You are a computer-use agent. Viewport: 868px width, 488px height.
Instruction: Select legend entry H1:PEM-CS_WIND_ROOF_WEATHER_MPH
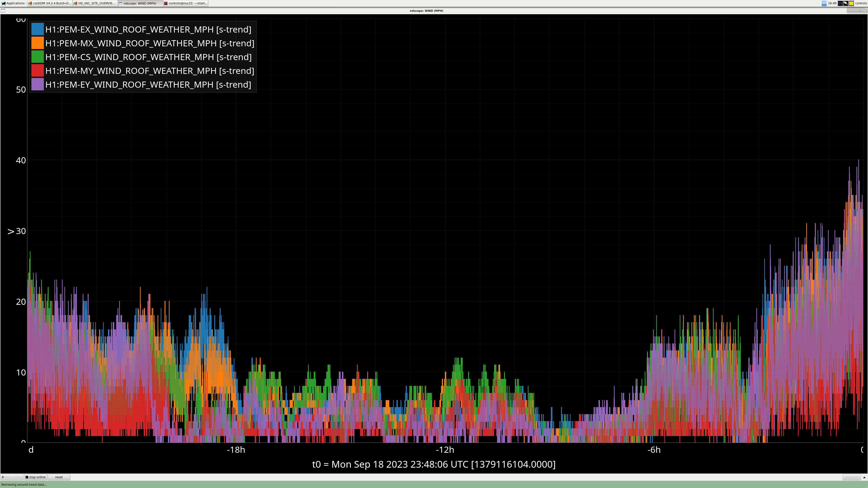tap(149, 57)
